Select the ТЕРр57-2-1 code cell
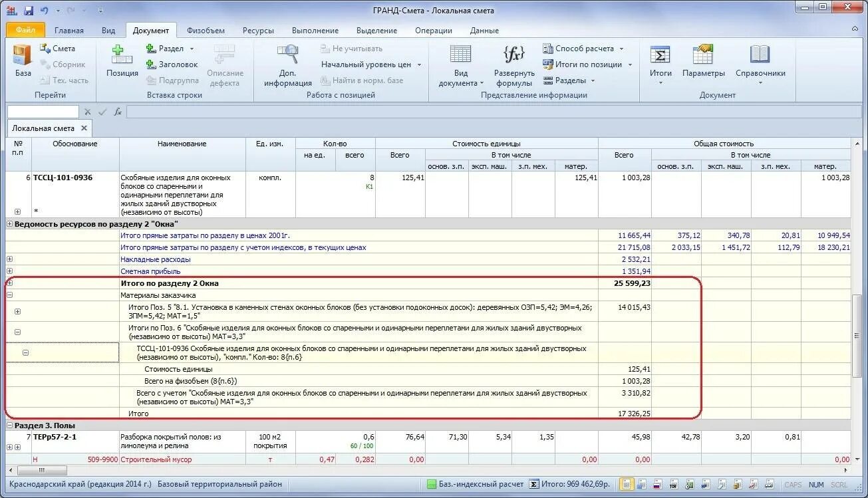 click(75, 441)
